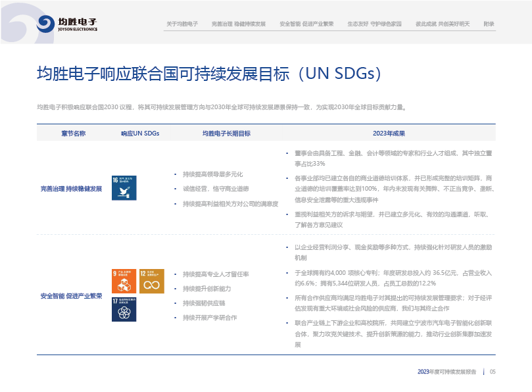Click the page title about UN SDGs
The width and height of the screenshot is (532, 392).
point(208,73)
